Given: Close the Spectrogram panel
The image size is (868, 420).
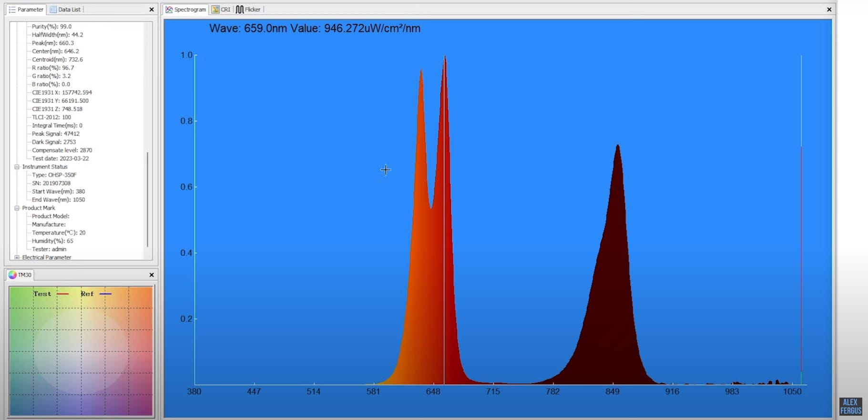Looking at the screenshot, I should click(x=829, y=10).
